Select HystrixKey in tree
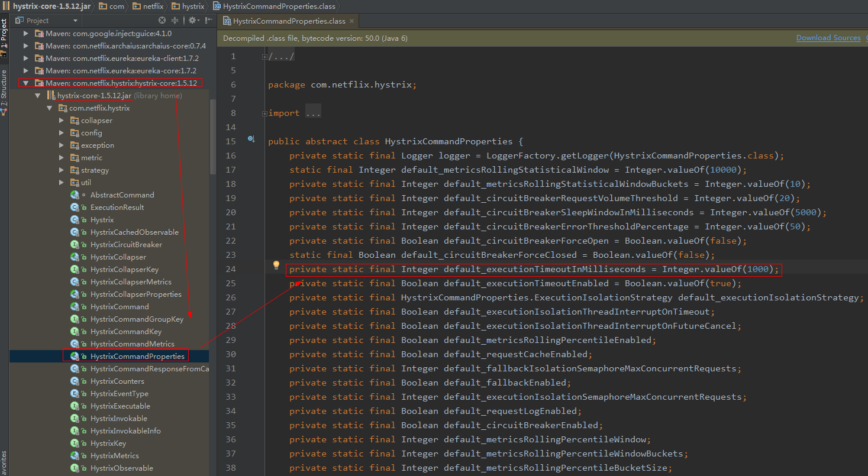 [108, 443]
